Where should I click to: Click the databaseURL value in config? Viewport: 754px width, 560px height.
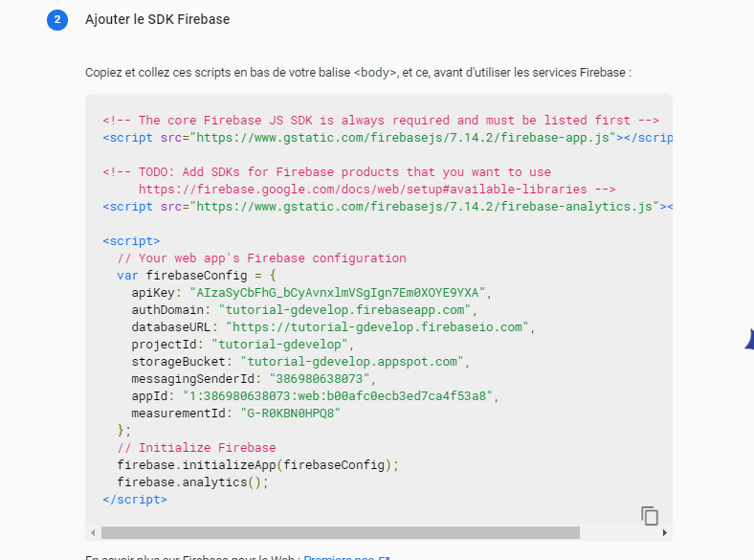(379, 327)
